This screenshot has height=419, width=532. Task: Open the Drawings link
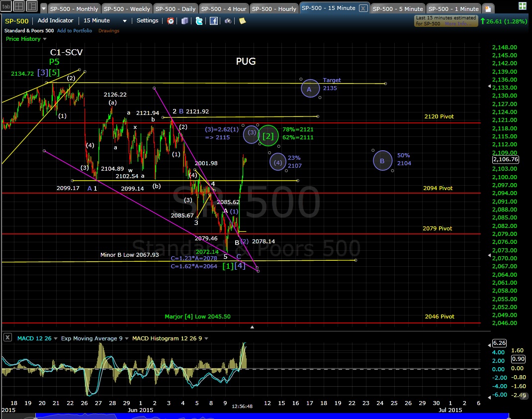click(108, 30)
